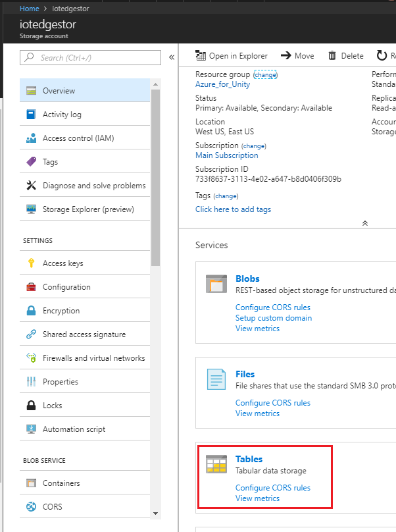396x532 pixels.
Task: Click the Tags purple tag icon
Action: (31, 161)
